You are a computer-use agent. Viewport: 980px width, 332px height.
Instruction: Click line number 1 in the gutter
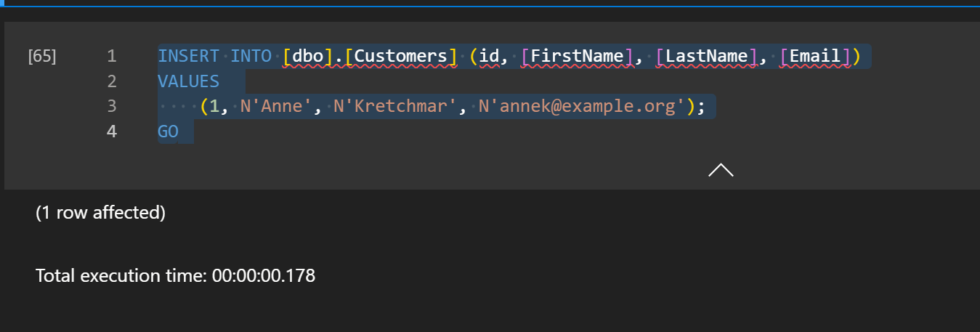click(x=111, y=56)
